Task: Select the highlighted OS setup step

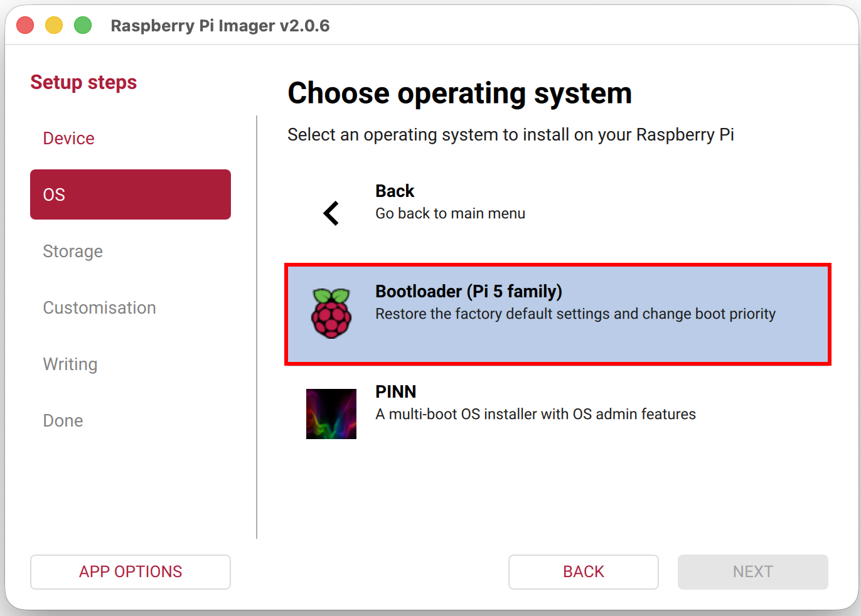Action: [x=130, y=194]
